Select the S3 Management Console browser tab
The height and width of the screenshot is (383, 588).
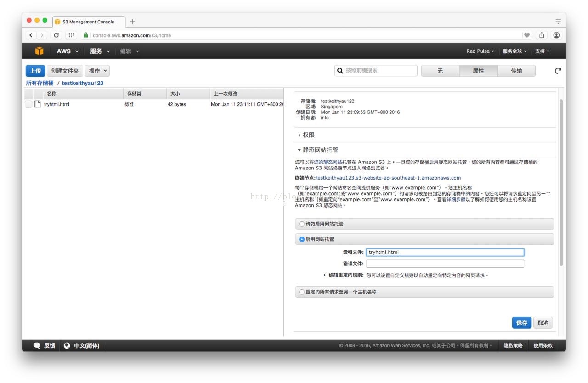89,22
